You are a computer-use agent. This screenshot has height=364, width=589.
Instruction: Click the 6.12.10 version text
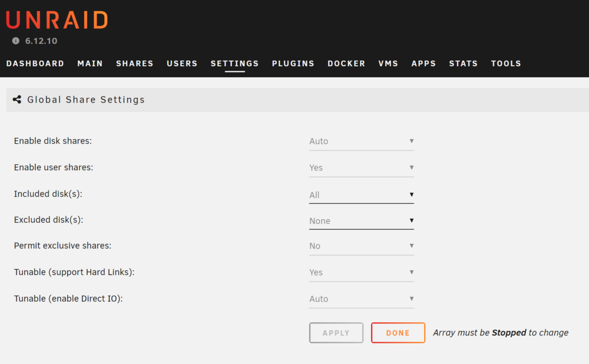click(41, 41)
